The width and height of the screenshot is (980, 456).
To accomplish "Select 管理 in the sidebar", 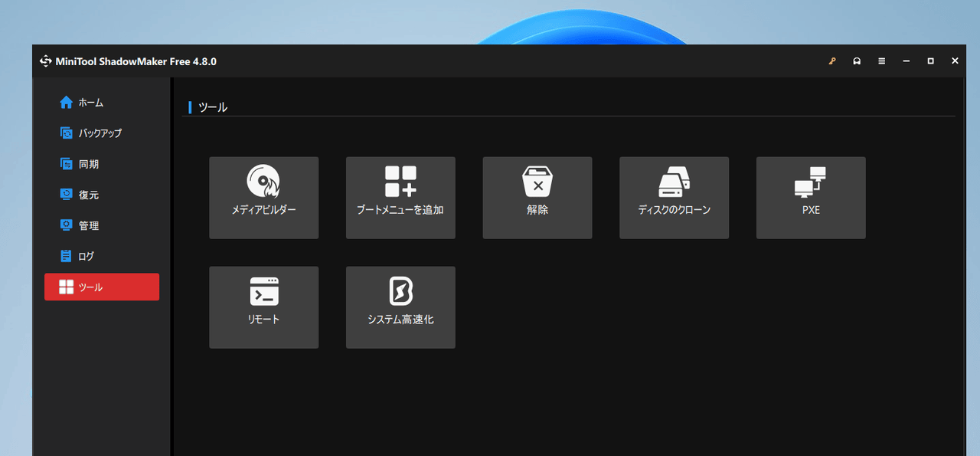I will click(88, 225).
